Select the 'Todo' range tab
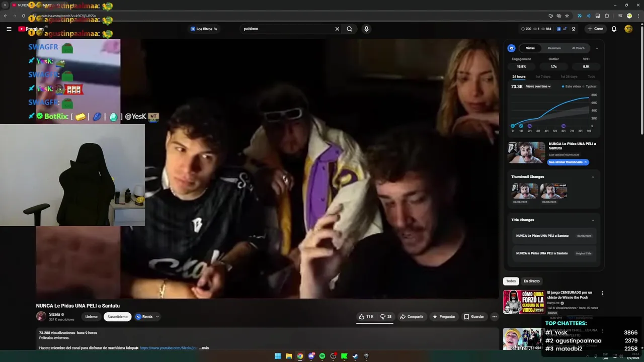This screenshot has width=644, height=362. 591,76
